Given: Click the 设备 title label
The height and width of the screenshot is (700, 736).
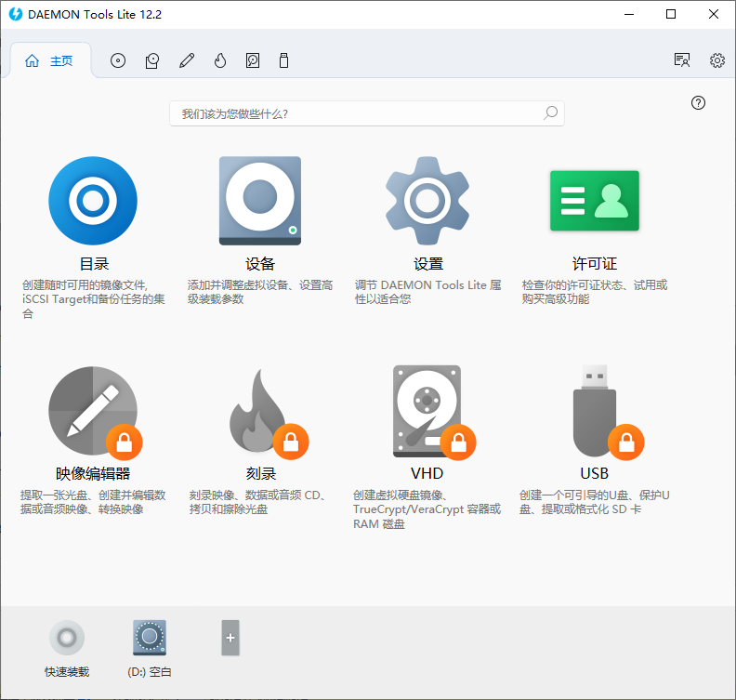Looking at the screenshot, I should click(260, 264).
